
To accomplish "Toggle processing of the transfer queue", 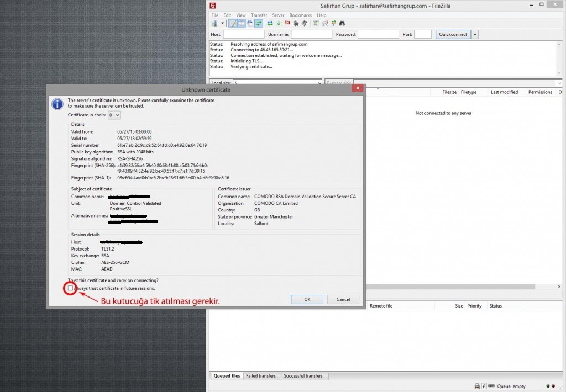I will pos(279,23).
